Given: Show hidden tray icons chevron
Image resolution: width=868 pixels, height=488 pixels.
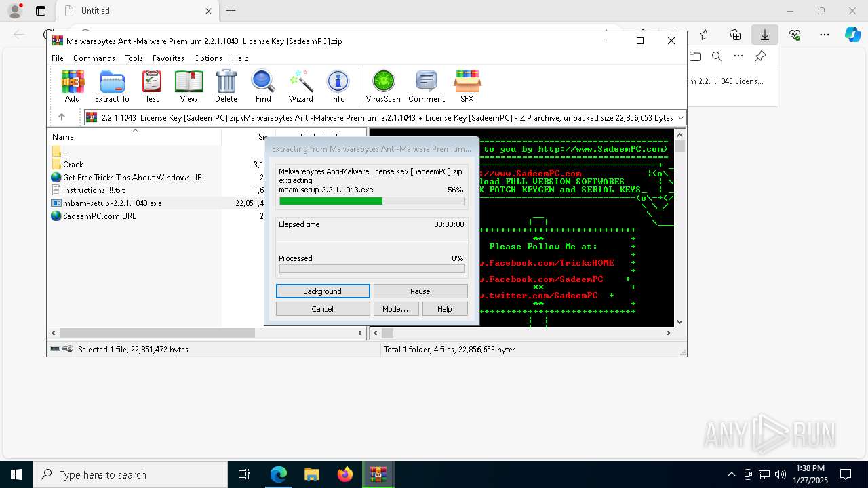Looking at the screenshot, I should [x=731, y=474].
